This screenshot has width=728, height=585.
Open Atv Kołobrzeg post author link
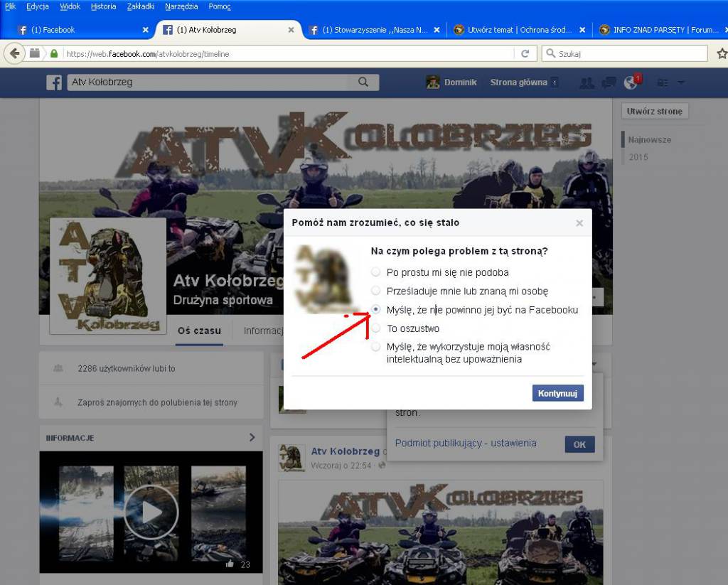[346, 451]
